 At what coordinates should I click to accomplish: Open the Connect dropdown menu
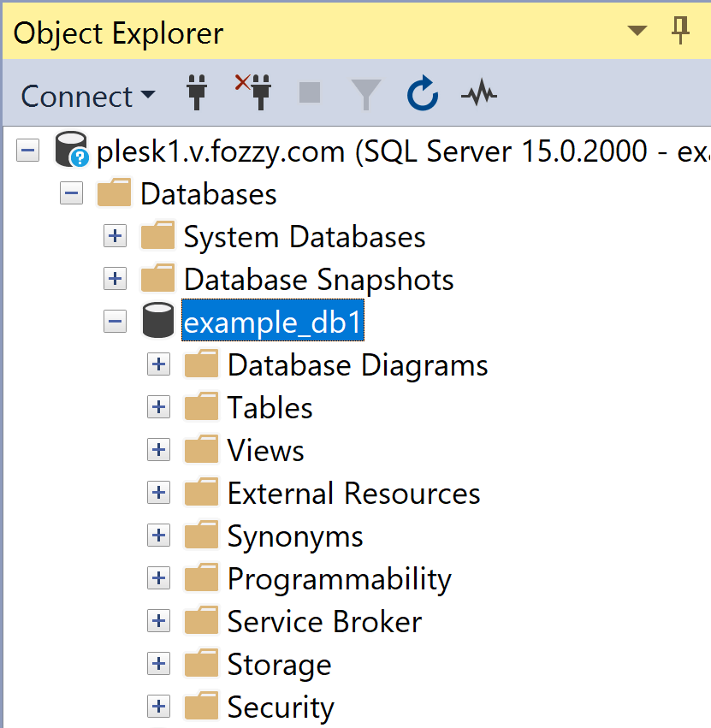[x=88, y=96]
